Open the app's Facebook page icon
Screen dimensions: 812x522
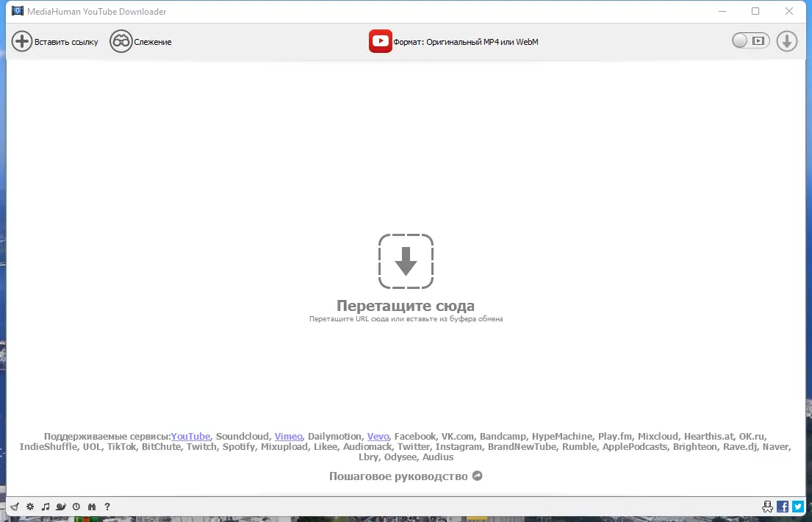(782, 507)
